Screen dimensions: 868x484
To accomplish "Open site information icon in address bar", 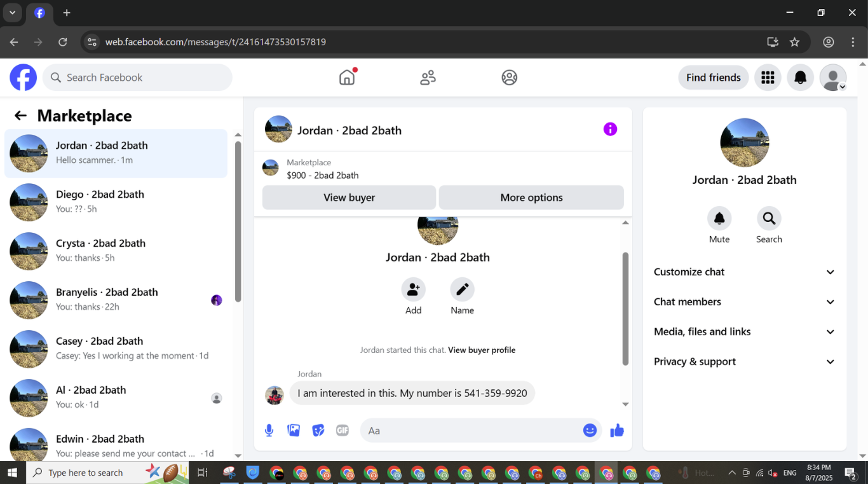I will pyautogui.click(x=92, y=42).
